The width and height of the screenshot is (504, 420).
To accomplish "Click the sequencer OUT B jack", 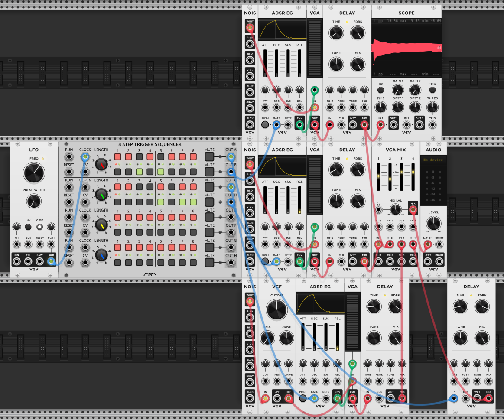I will click(x=231, y=172).
